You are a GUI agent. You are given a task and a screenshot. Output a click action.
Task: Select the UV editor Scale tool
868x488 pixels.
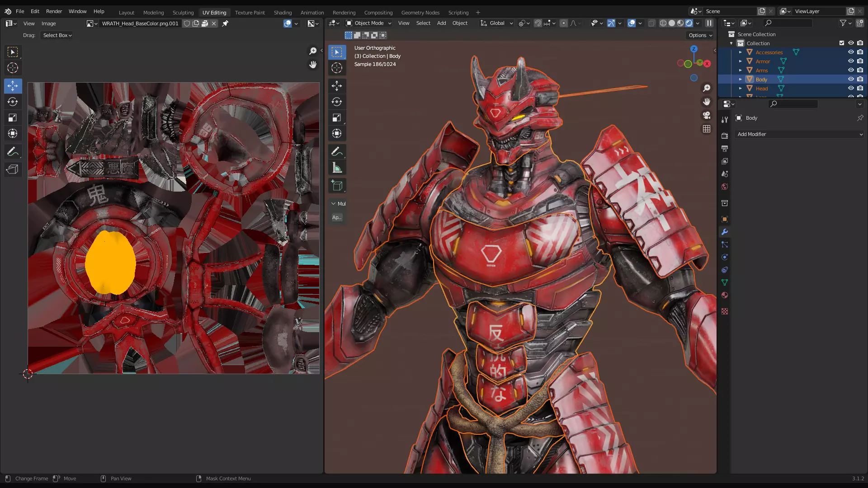(13, 118)
